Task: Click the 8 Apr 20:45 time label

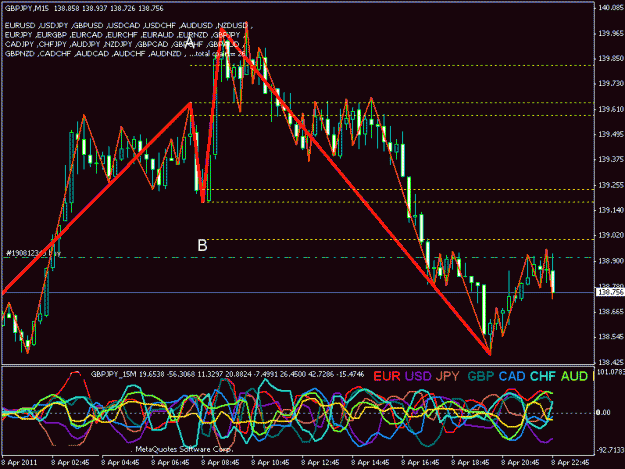Action: click(x=520, y=463)
